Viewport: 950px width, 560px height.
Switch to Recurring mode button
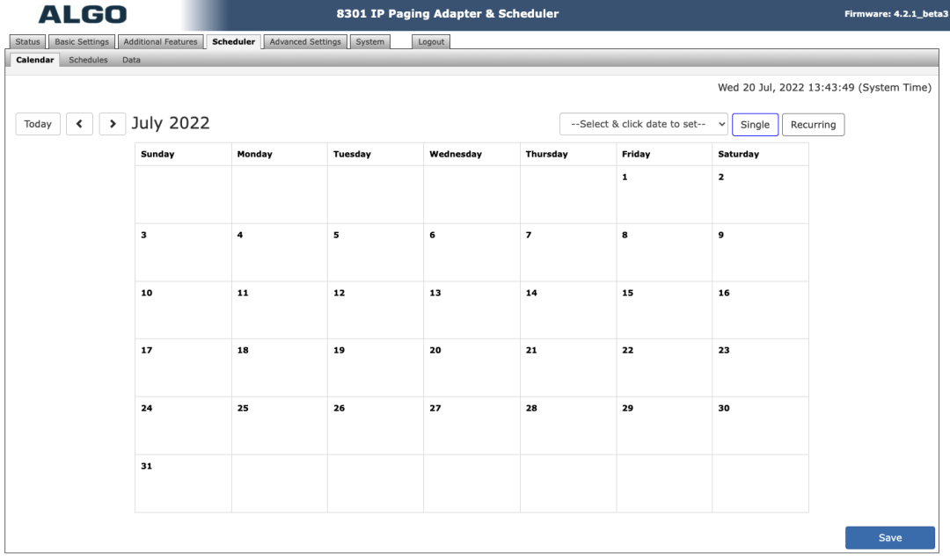tap(813, 125)
